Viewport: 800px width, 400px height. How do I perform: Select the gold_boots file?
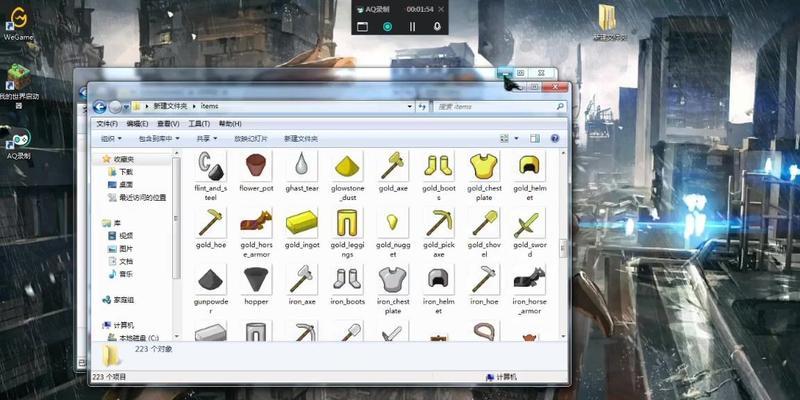[438, 166]
